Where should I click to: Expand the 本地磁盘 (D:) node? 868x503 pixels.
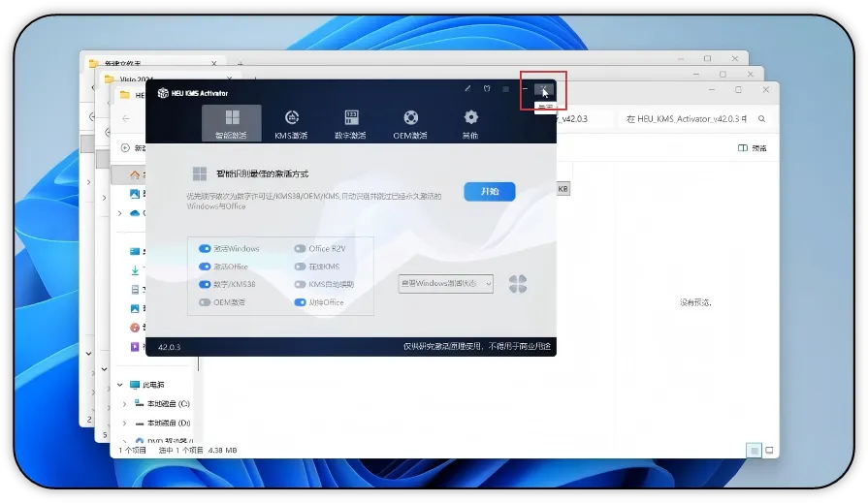coord(124,424)
